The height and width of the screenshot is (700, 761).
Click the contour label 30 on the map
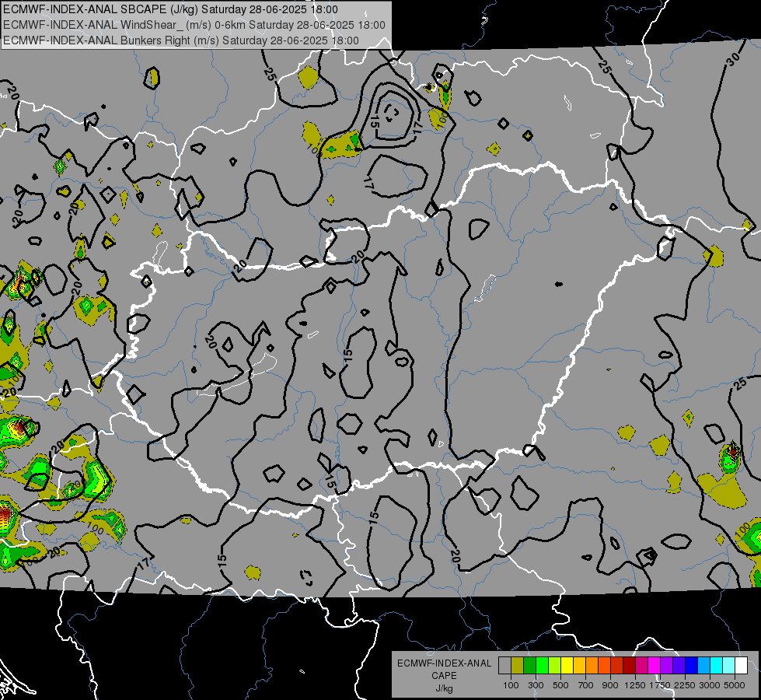(734, 59)
